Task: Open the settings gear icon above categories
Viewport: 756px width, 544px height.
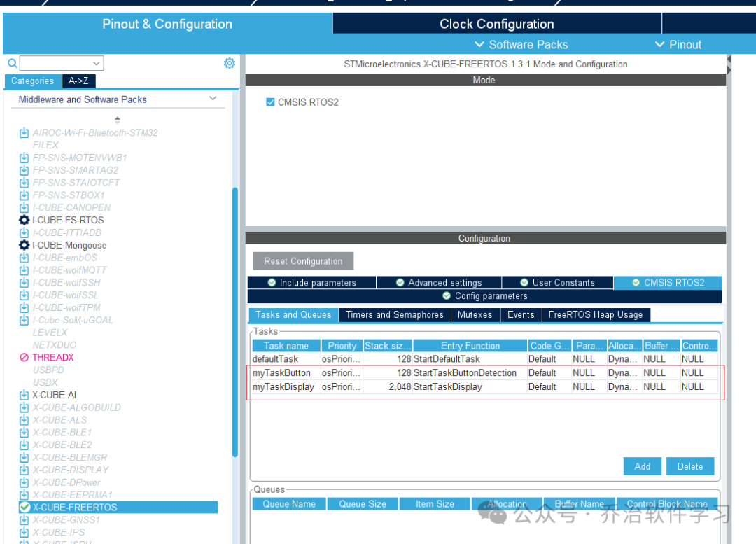Action: [230, 63]
